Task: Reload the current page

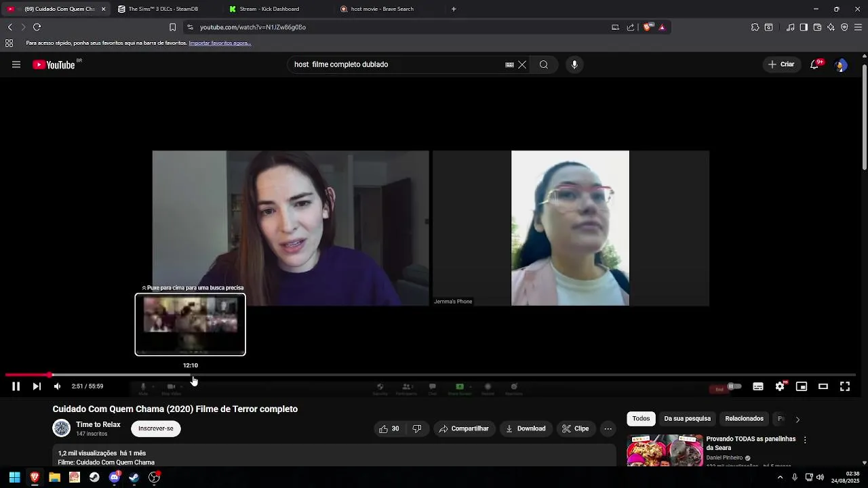Action: click(37, 27)
